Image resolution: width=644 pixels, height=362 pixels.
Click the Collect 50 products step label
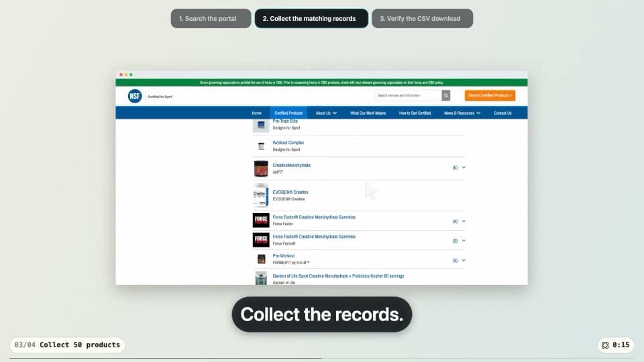click(x=80, y=345)
